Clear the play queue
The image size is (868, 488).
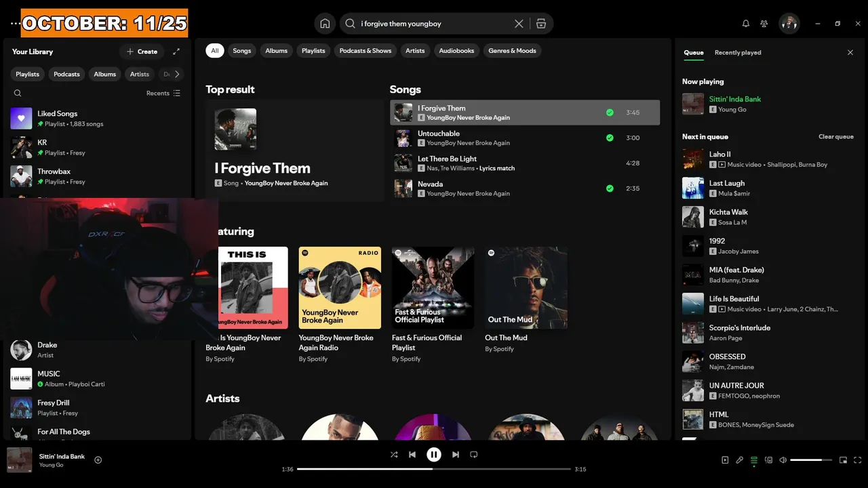(x=836, y=137)
